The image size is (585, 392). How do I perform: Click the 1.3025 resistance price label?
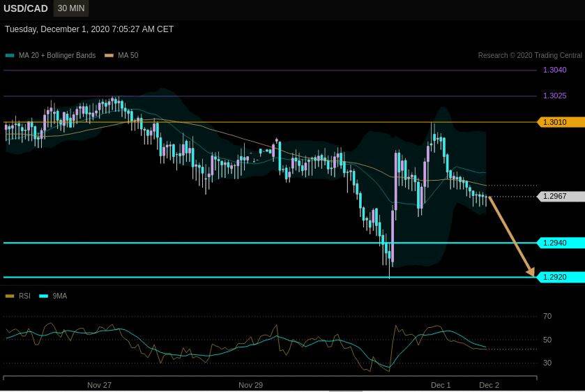tap(555, 96)
